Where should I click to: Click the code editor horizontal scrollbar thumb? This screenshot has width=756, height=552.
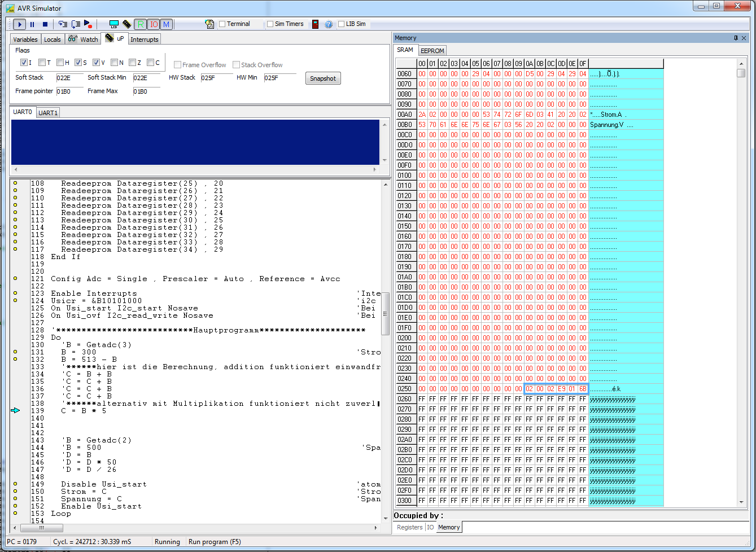[x=42, y=528]
